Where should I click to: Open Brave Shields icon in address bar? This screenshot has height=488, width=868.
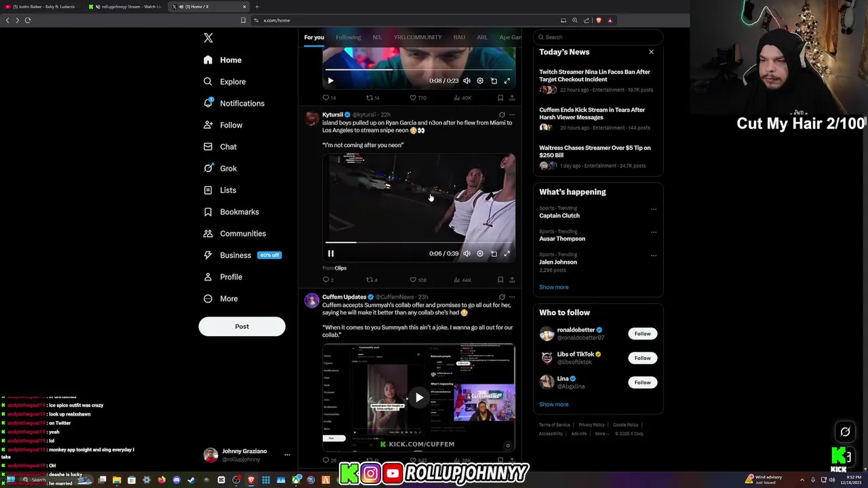tap(598, 20)
